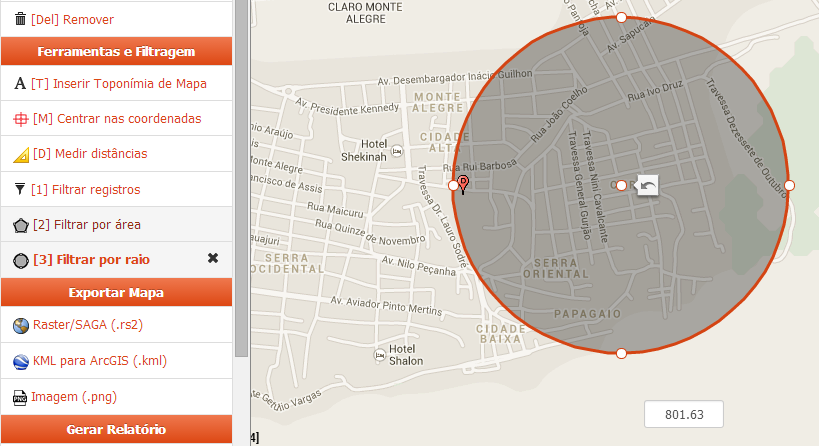Click the Filtrar registros funnel icon

pyautogui.click(x=20, y=189)
